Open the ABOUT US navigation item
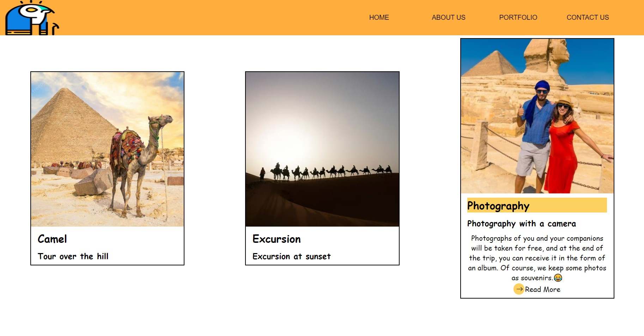This screenshot has height=336, width=644. pyautogui.click(x=448, y=17)
